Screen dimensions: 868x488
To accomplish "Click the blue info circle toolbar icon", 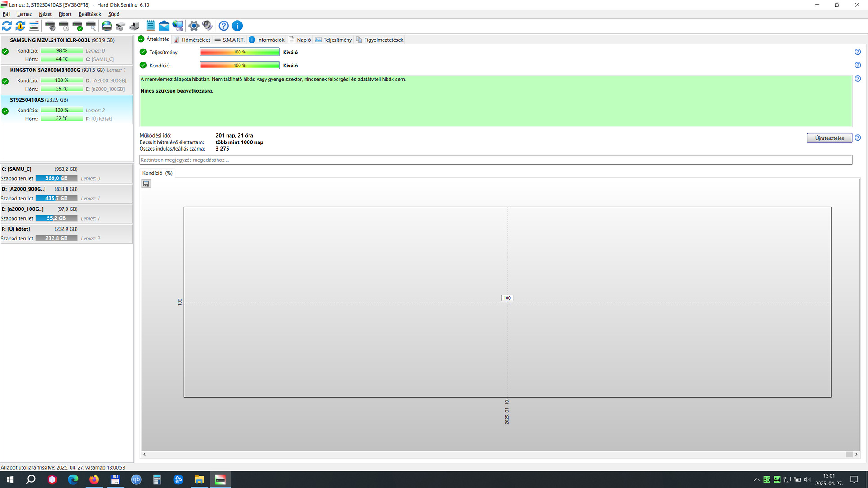I will click(237, 26).
